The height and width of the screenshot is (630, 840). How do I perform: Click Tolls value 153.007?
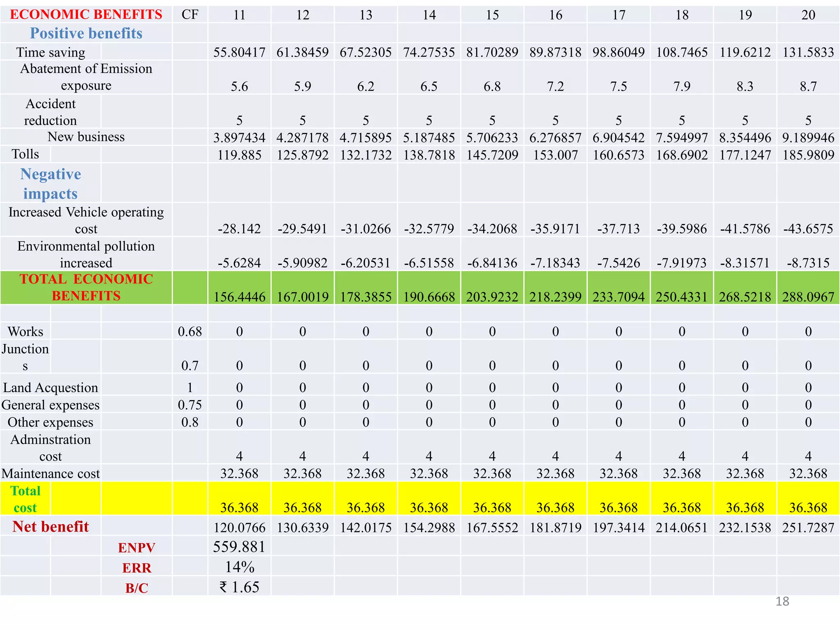click(x=555, y=155)
